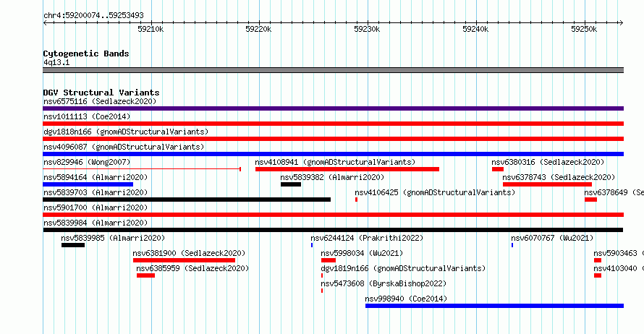Click red bar of nsv6378649
This screenshot has width=644, height=334.
click(x=590, y=200)
